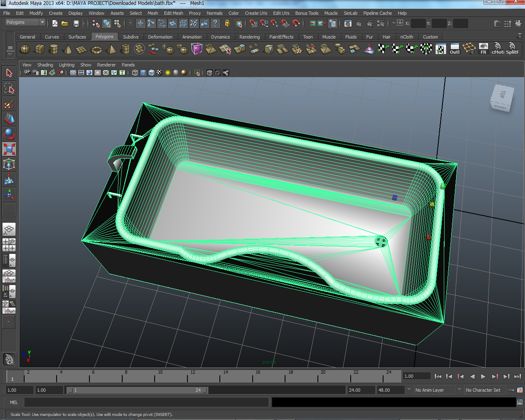Image resolution: width=525 pixels, height=420 pixels.
Task: Toggle use all lights in viewport
Action: [x=168, y=73]
